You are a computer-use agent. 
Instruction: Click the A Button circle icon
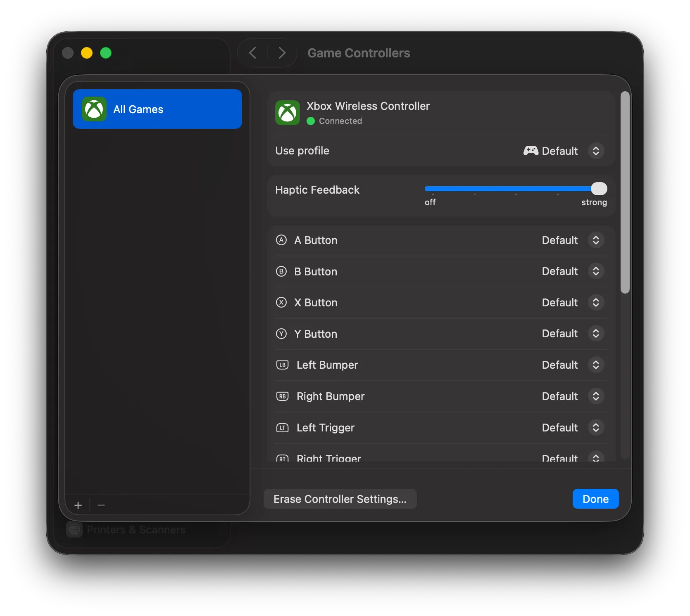(x=281, y=240)
